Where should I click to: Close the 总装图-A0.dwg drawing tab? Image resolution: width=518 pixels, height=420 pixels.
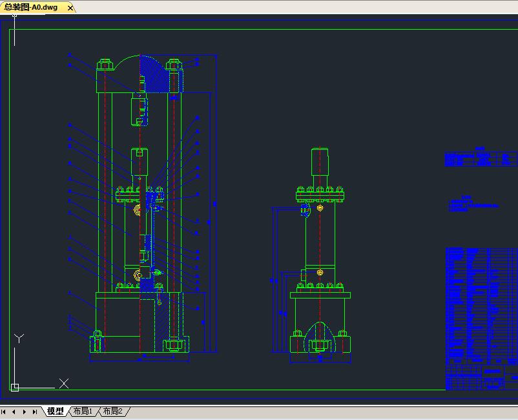(70, 8)
